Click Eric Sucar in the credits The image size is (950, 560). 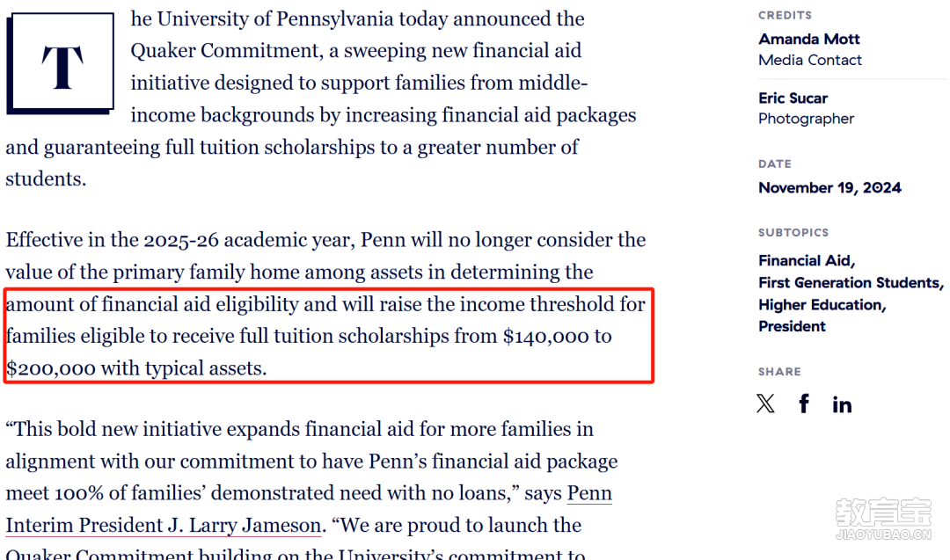[793, 98]
